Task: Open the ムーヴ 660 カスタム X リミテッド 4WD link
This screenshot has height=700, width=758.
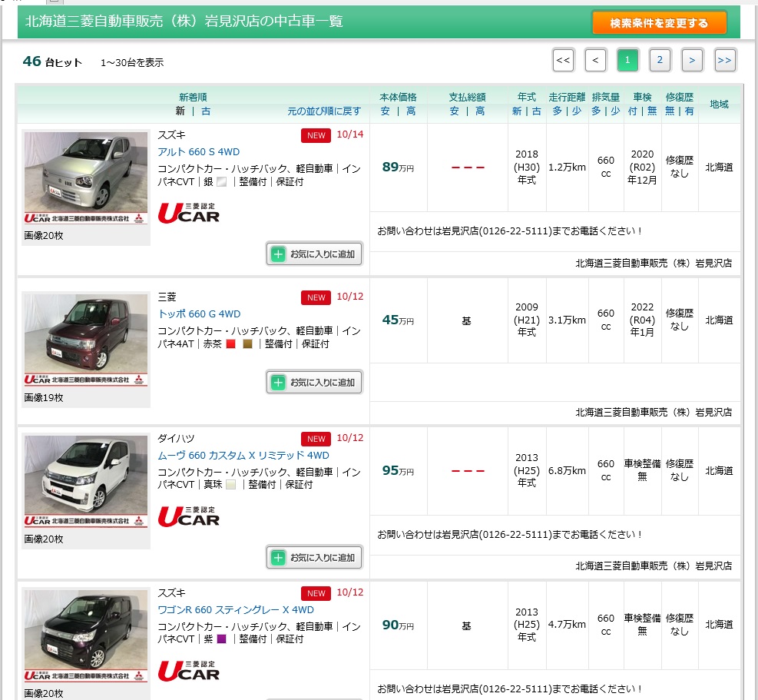Action: click(x=243, y=455)
